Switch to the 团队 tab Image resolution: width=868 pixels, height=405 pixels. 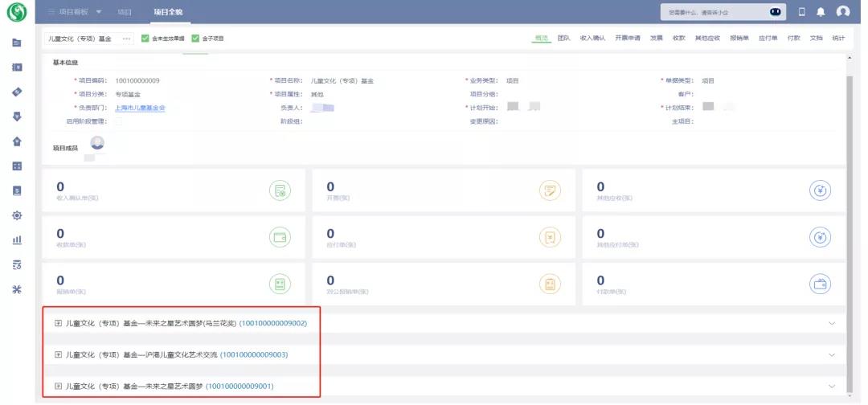(564, 38)
